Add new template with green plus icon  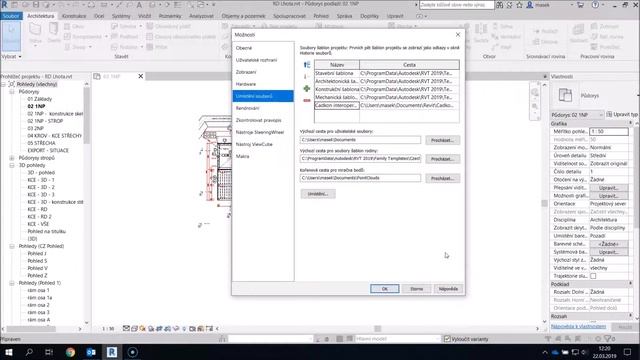tap(307, 89)
